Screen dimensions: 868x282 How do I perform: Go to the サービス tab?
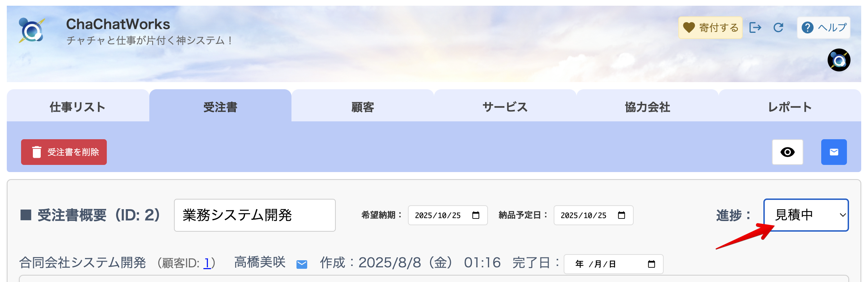(505, 106)
